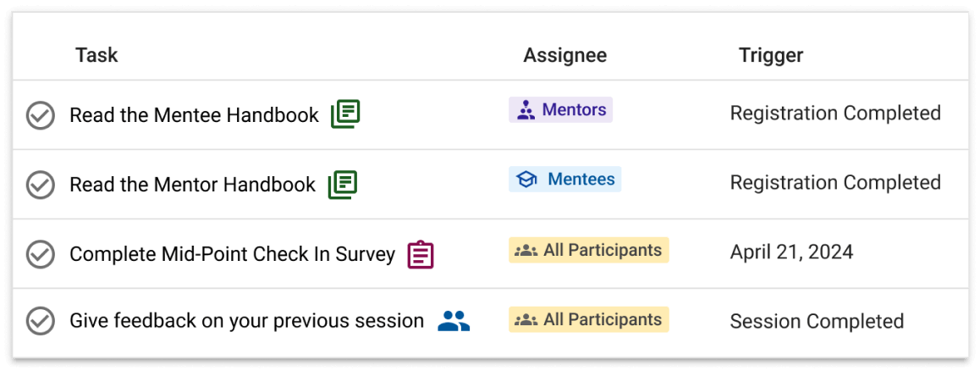Toggle the check circle for Read the Mentee Handbook
This screenshot has height=371, width=980.
click(41, 115)
